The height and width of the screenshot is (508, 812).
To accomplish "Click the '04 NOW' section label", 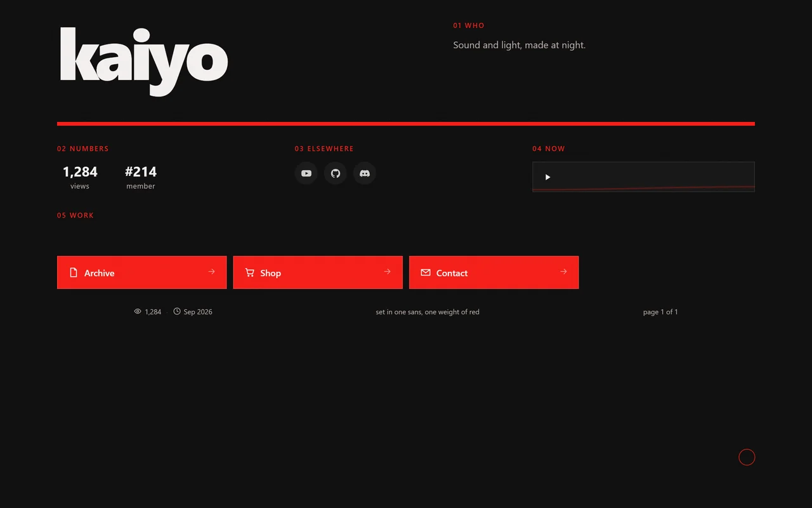I will (549, 149).
